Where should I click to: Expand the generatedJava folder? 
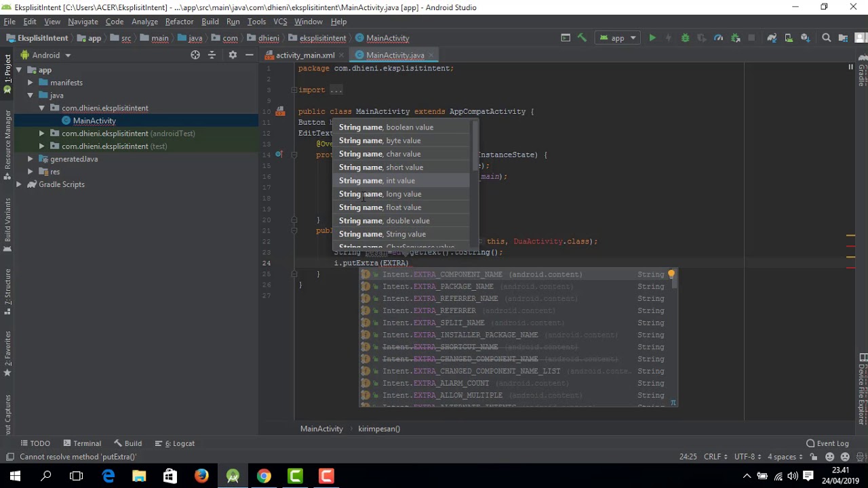coord(31,159)
